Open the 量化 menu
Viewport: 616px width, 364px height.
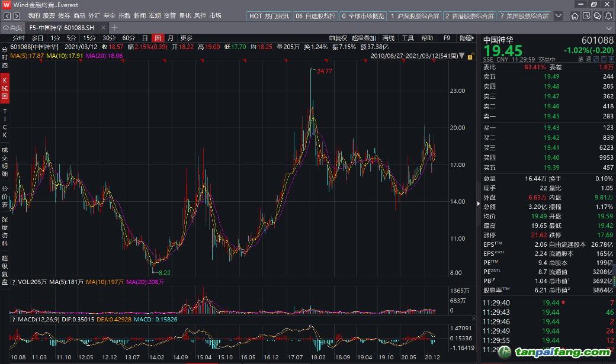click(185, 16)
